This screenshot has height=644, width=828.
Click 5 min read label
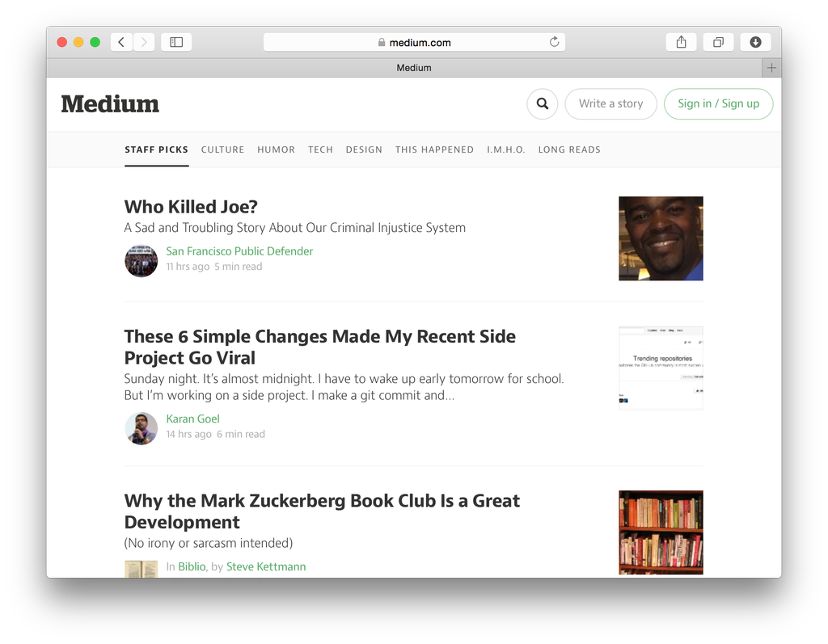[239, 267]
